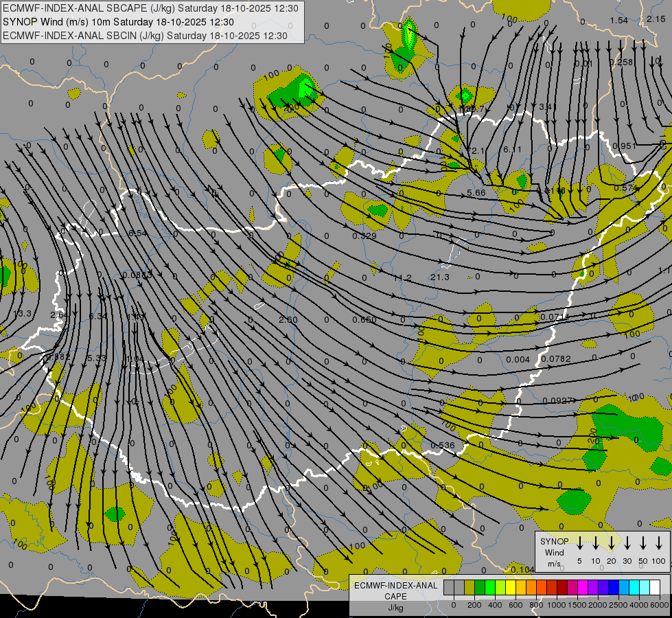Click the SBCAPE title line in header
The height and width of the screenshot is (618, 672).
click(x=150, y=8)
